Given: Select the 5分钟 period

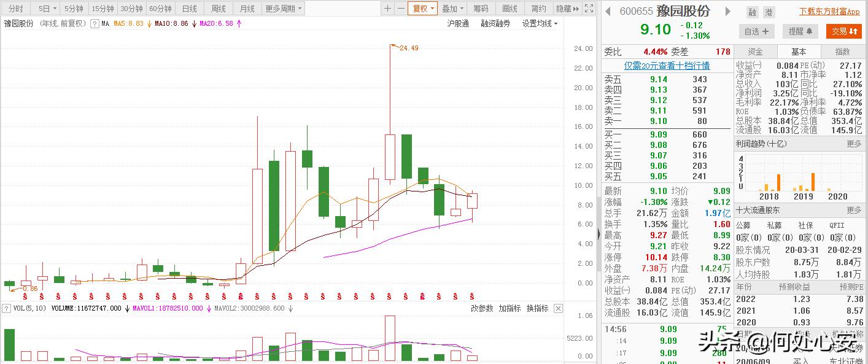Looking at the screenshot, I should pyautogui.click(x=74, y=9).
